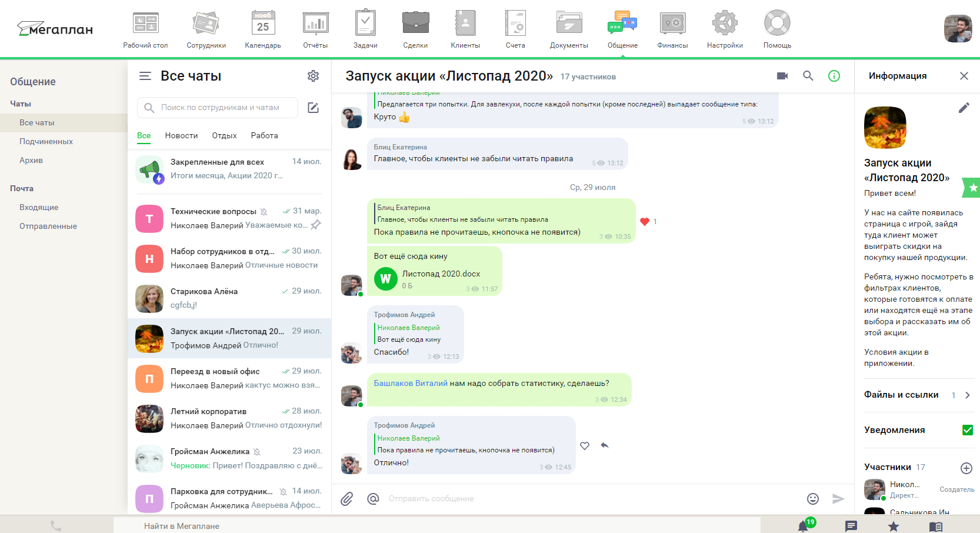Select Все чаты in sidebar
Viewport: 980px width, 533px height.
pyautogui.click(x=64, y=122)
